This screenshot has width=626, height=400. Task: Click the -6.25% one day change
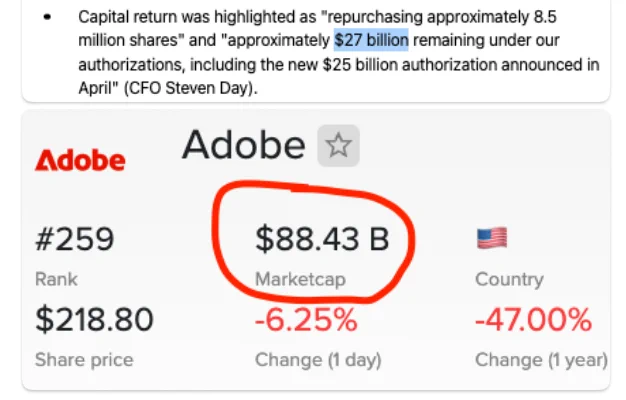pyautogui.click(x=306, y=319)
